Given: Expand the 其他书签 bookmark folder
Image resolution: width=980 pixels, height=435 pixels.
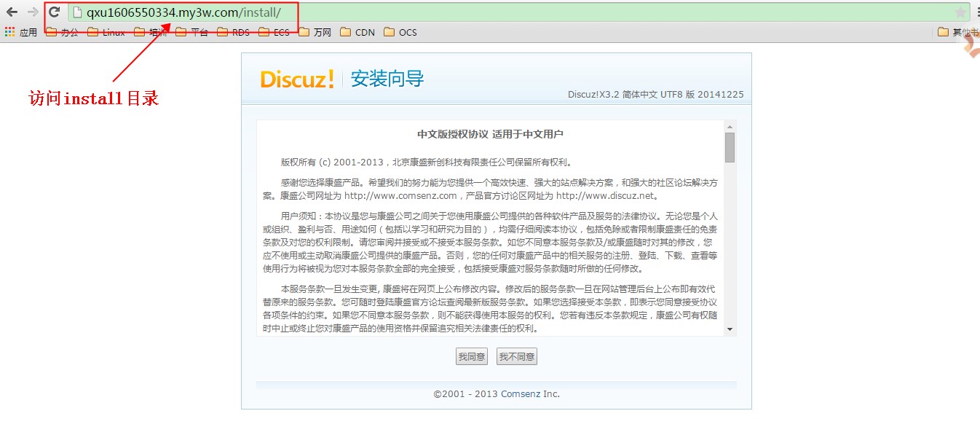Looking at the screenshot, I should pos(957,32).
